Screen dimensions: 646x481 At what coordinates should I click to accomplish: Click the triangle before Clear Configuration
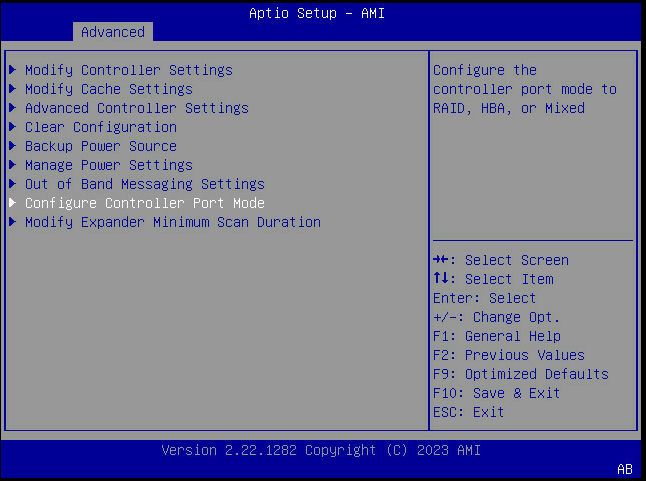coord(12,127)
